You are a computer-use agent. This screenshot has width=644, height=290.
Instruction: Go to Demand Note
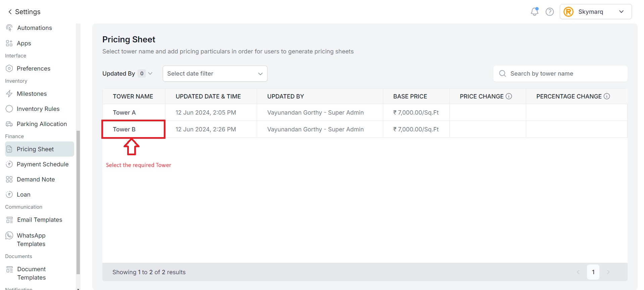pyautogui.click(x=36, y=179)
